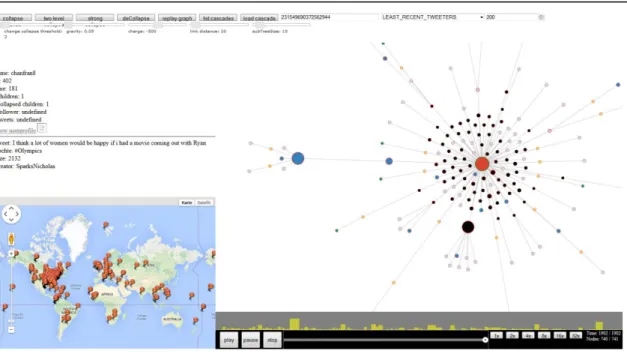Screen dimensions: 627x360
Task: Set playback speed to 16x
Action: click(x=560, y=335)
